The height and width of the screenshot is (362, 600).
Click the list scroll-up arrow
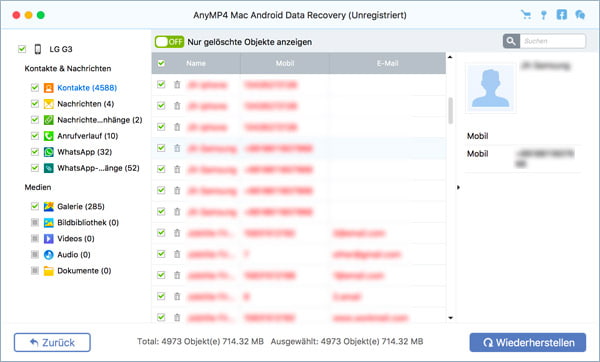pyautogui.click(x=450, y=57)
